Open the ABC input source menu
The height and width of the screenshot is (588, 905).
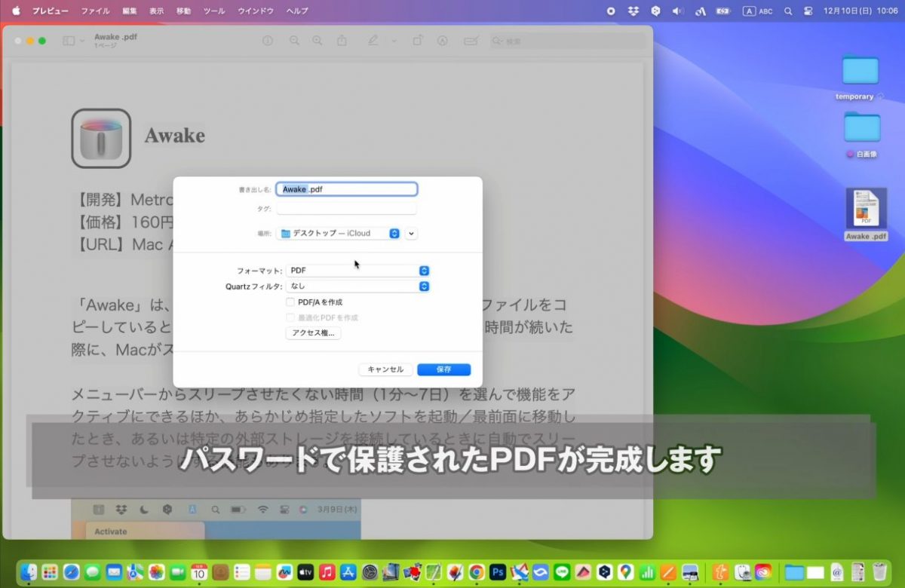click(x=758, y=11)
